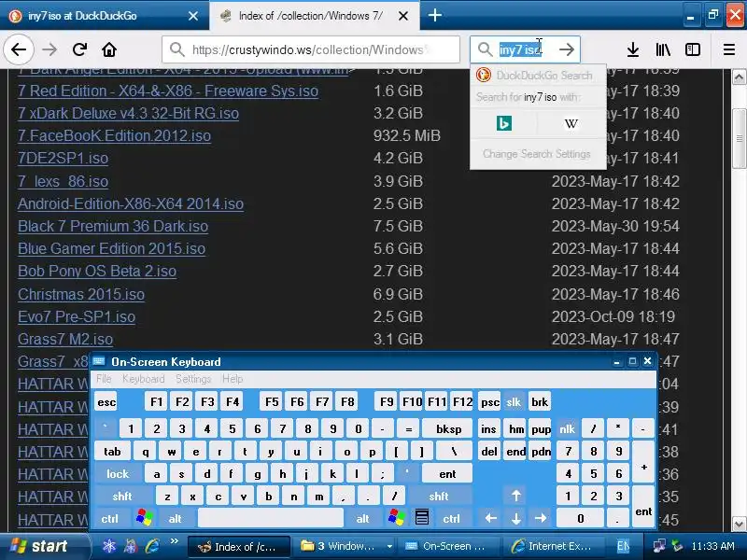Open the downloads arrow in toolbar
747x560 pixels.
point(633,49)
